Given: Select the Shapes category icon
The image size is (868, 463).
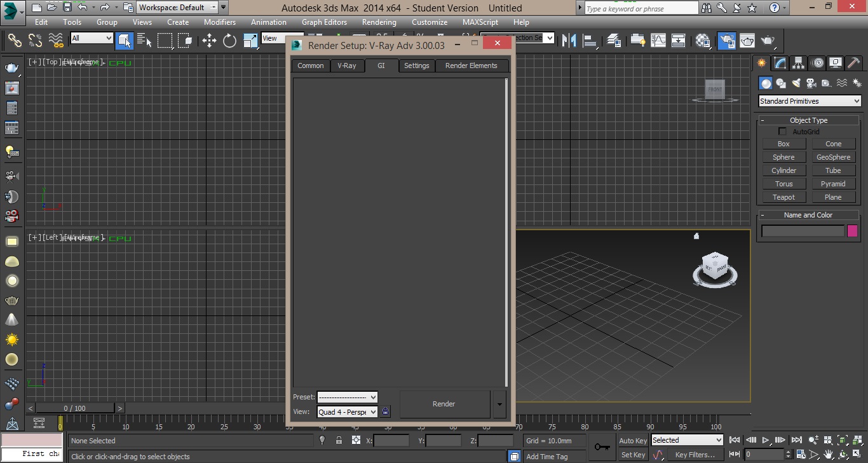Looking at the screenshot, I should point(781,83).
